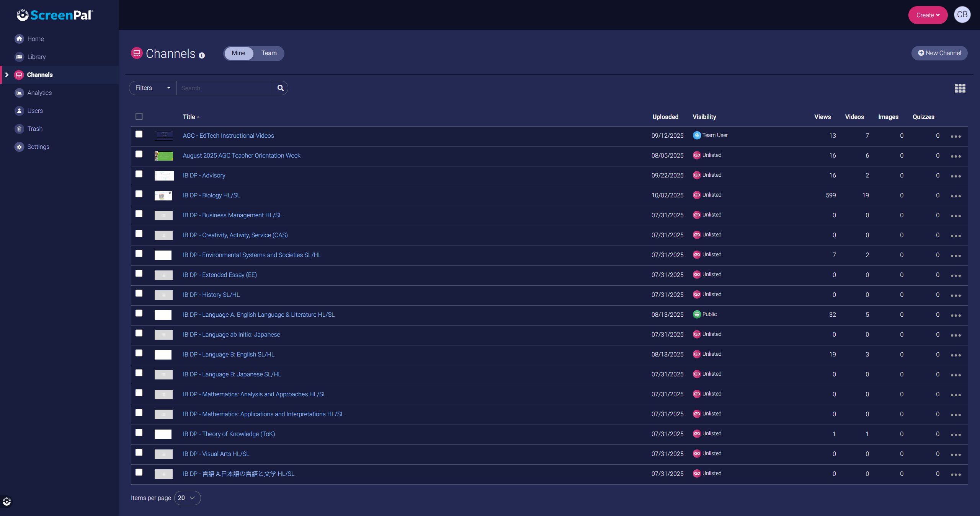Viewport: 980px width, 516px height.
Task: Select the checkbox for IB DP - Biology HL/SL
Action: point(139,194)
